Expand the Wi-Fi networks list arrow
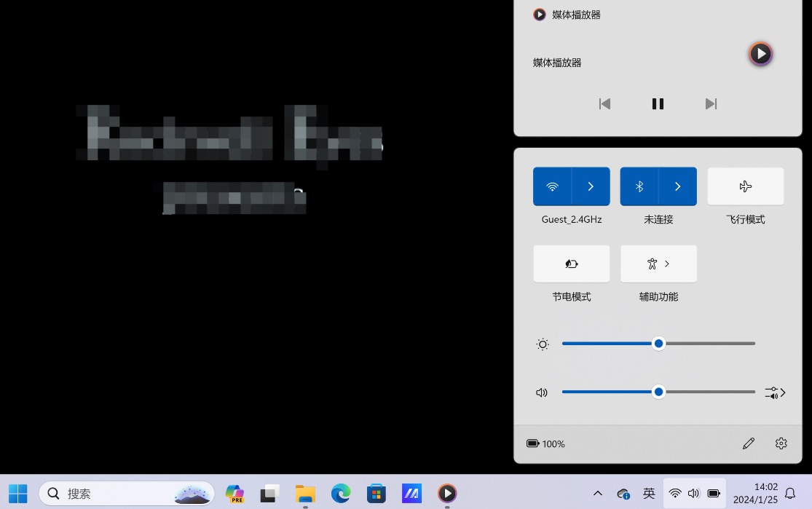The width and height of the screenshot is (812, 509). point(591,186)
